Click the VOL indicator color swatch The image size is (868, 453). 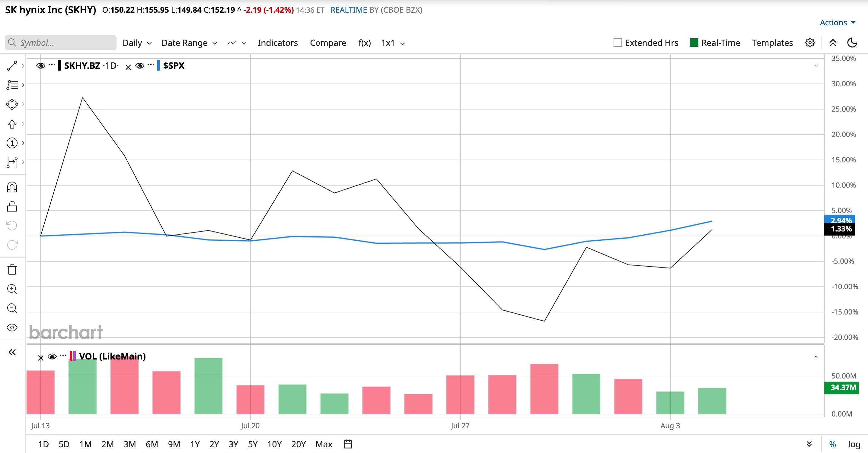72,356
